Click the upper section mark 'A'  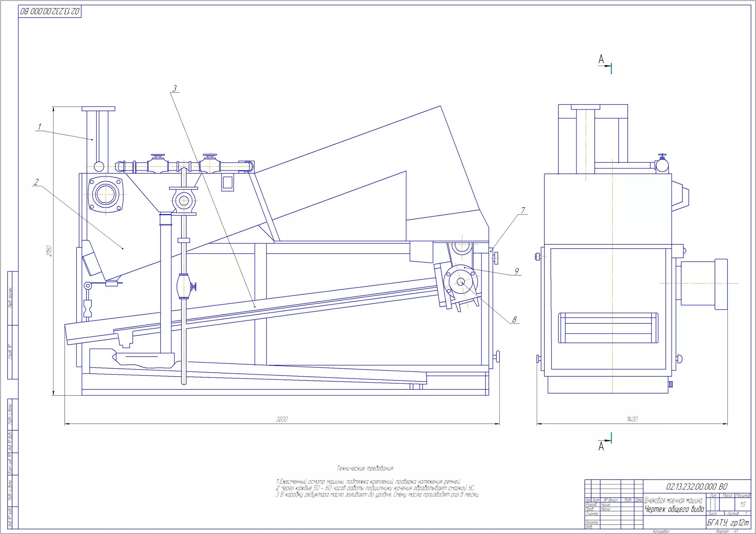(x=601, y=59)
